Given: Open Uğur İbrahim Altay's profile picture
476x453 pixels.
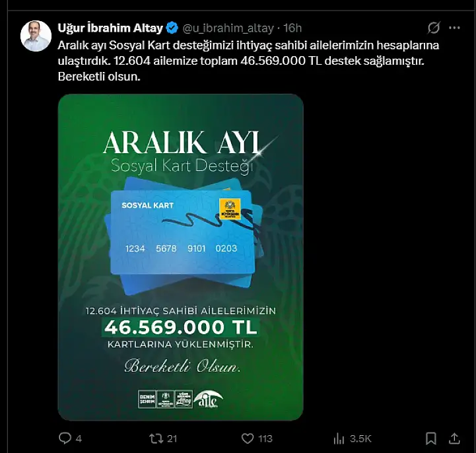Looking at the screenshot, I should (x=36, y=36).
